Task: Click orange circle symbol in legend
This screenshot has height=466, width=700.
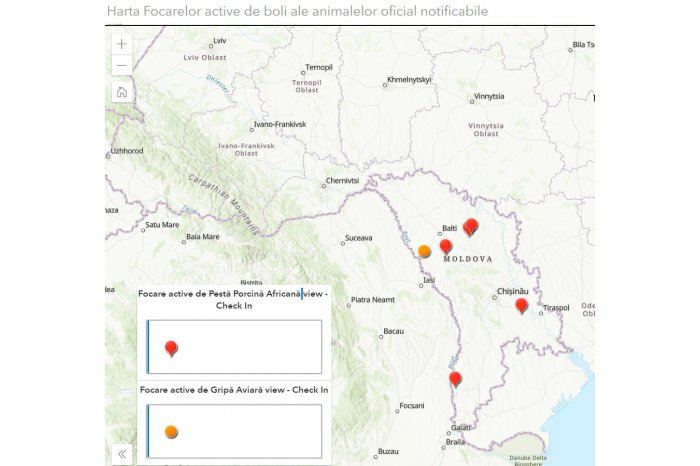Action: click(x=171, y=431)
